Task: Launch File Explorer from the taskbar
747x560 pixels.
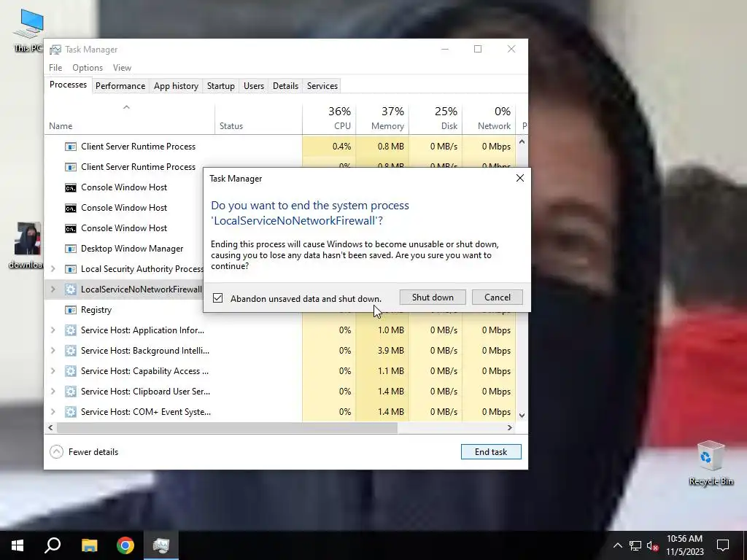Action: pyautogui.click(x=89, y=545)
